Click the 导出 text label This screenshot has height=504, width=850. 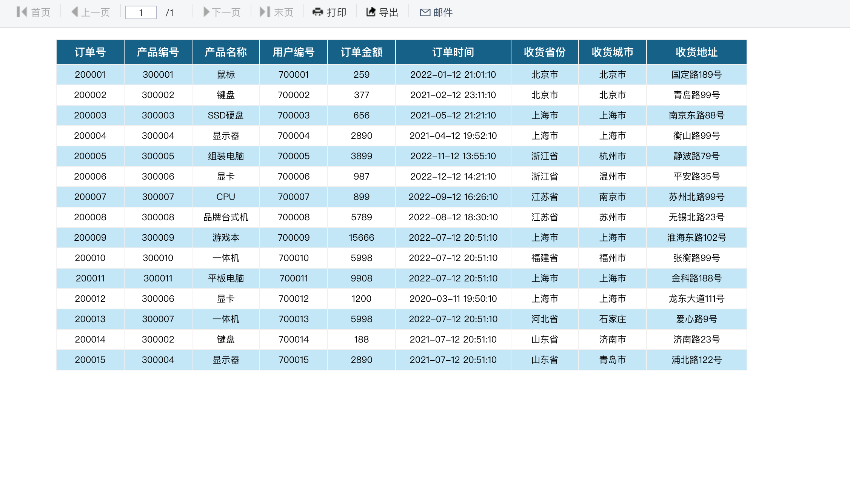click(389, 12)
